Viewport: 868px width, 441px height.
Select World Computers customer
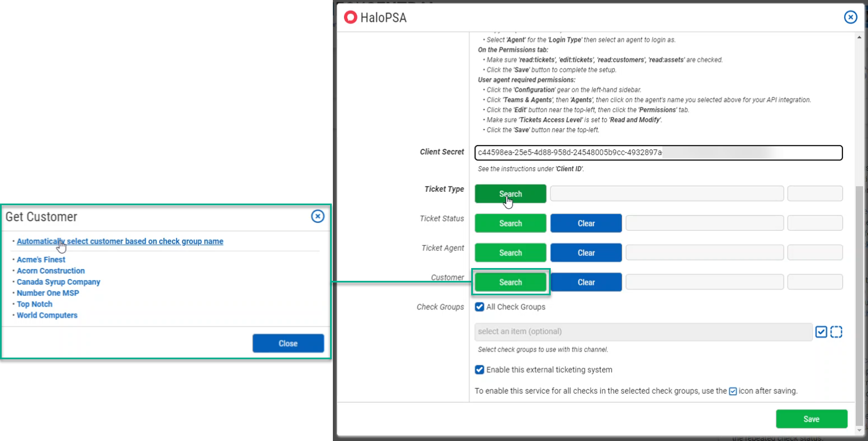(x=47, y=315)
